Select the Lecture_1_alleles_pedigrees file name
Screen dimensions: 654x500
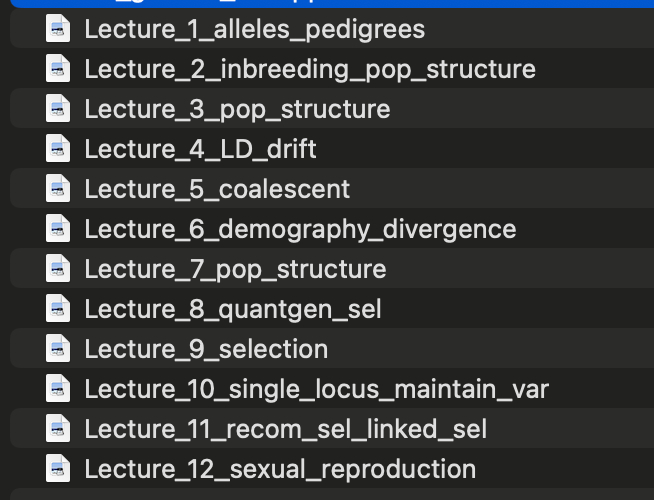pyautogui.click(x=254, y=29)
